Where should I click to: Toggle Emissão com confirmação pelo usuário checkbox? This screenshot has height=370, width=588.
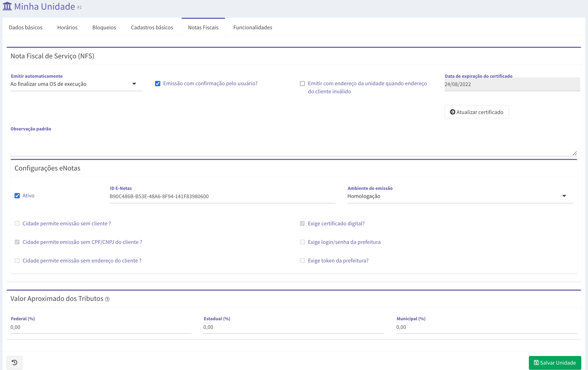tap(158, 84)
